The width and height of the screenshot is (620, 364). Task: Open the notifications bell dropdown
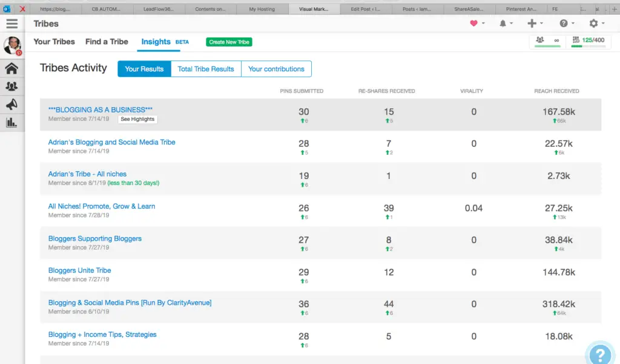[506, 24]
